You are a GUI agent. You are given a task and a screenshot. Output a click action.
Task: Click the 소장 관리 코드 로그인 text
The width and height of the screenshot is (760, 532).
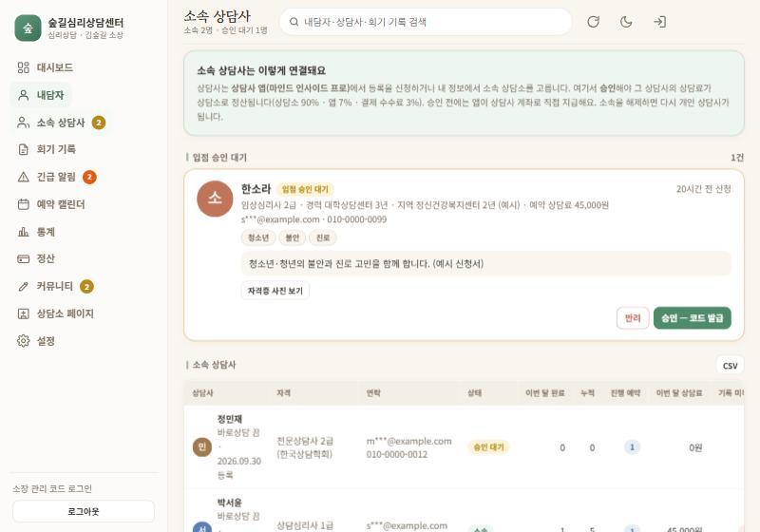click(52, 488)
